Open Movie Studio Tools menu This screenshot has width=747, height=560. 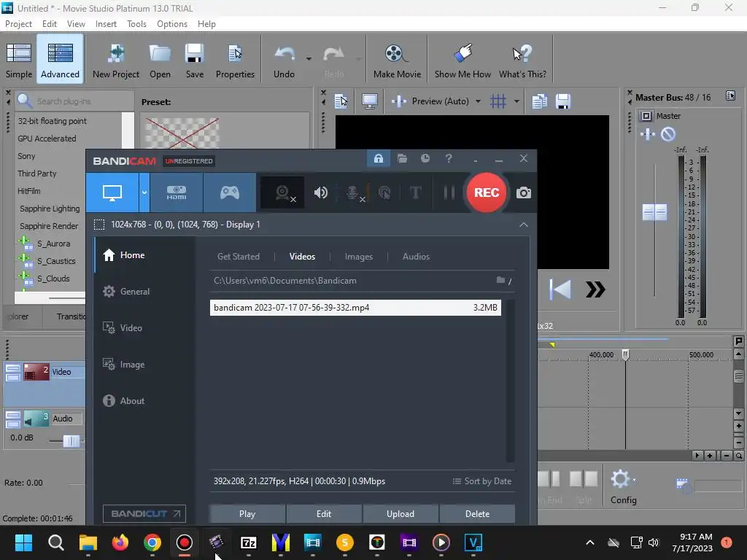pos(136,24)
